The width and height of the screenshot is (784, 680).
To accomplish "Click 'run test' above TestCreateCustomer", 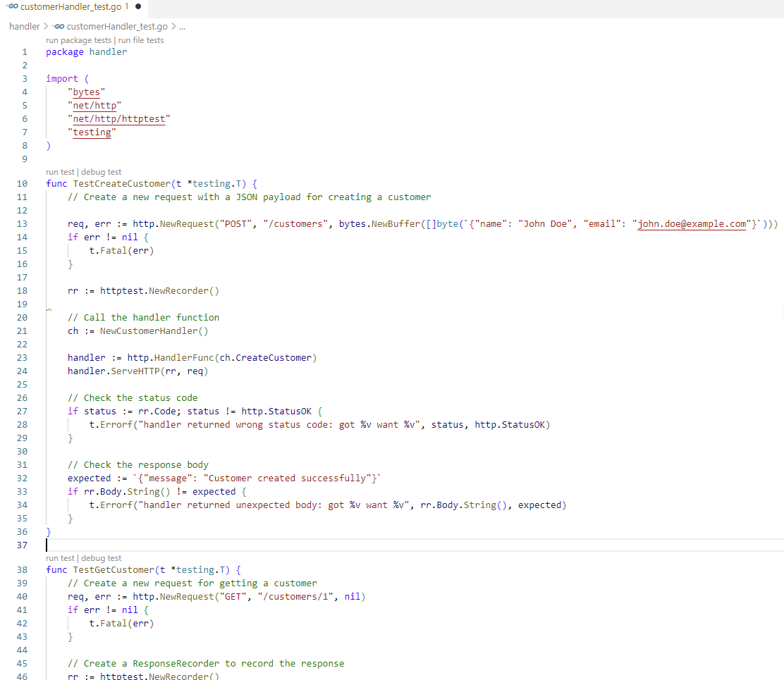I will (60, 173).
